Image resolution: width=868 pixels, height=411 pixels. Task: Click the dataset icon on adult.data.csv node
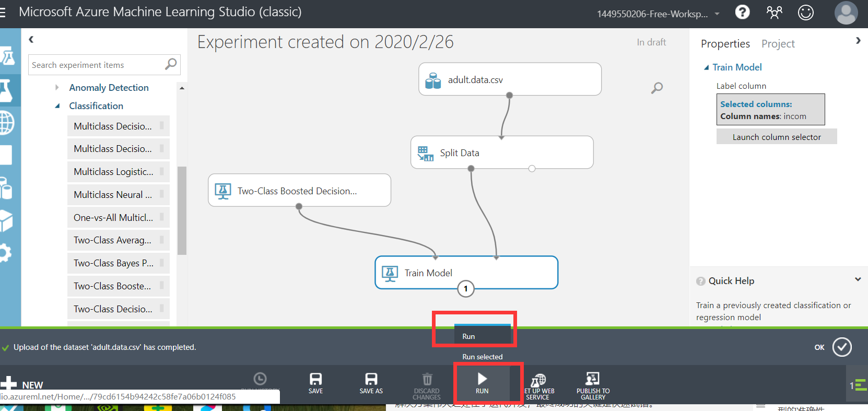(x=433, y=80)
